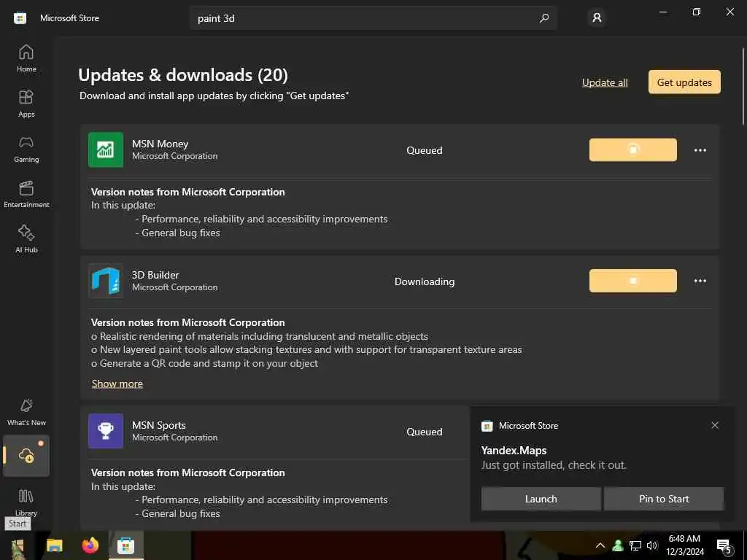The width and height of the screenshot is (747, 560).
Task: Click the Downloading status for 3D Builder
Action: 425,281
